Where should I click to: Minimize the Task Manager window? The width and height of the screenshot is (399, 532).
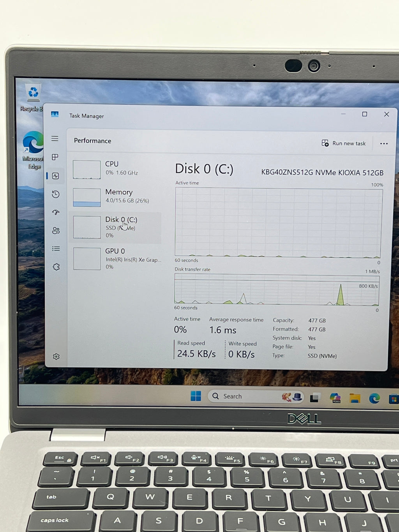click(343, 114)
